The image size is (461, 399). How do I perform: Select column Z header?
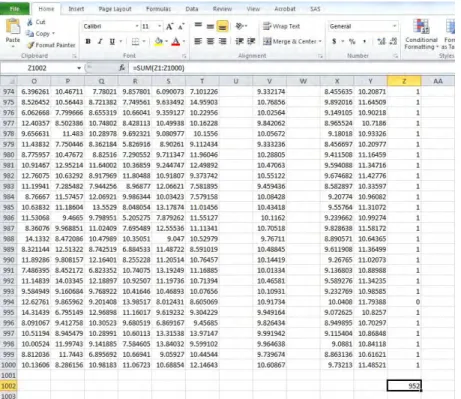pyautogui.click(x=404, y=81)
